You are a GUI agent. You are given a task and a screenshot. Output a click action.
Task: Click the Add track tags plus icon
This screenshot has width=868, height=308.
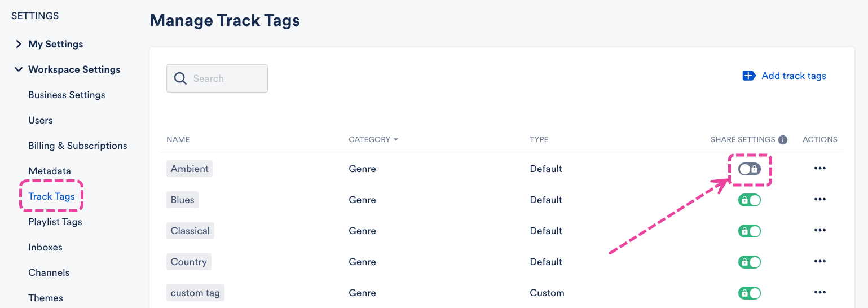pos(749,76)
